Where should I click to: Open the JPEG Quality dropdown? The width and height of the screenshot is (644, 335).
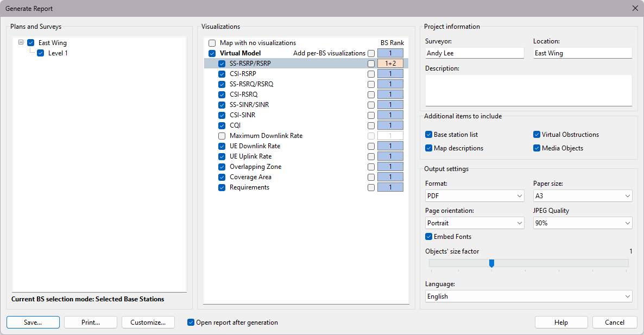582,223
